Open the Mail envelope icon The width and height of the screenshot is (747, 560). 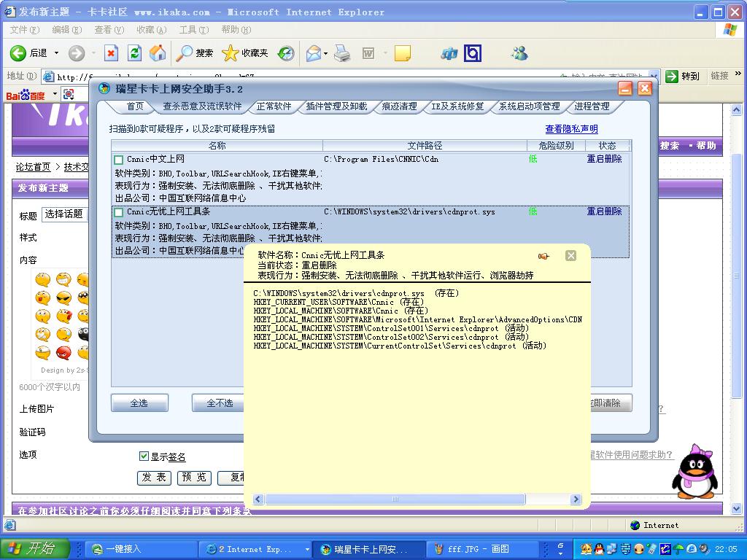[x=314, y=52]
